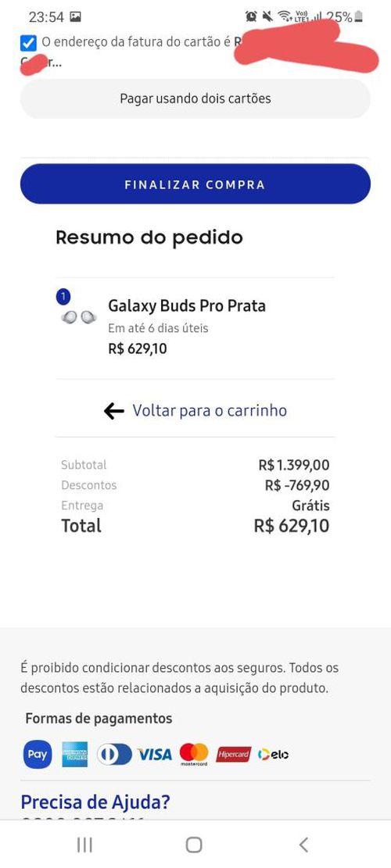Tap the Galaxy Buds Pro product thumbnail
This screenshot has width=391, height=868.
[79, 317]
